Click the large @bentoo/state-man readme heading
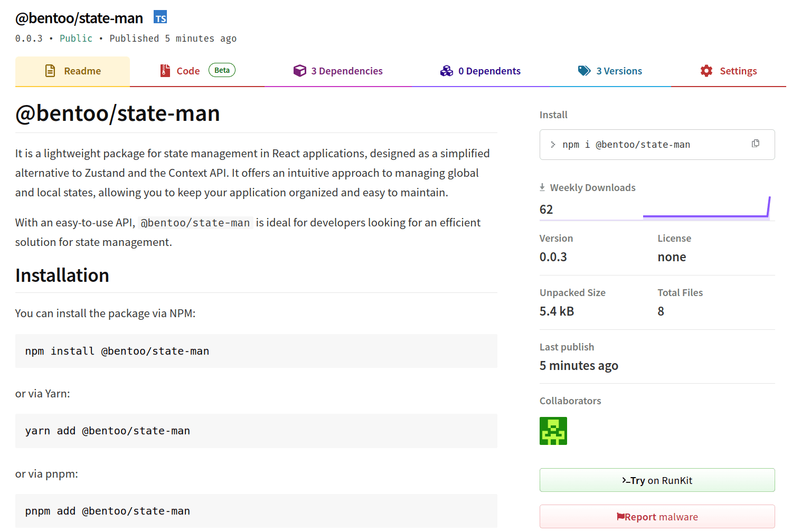Screen dimensions: 801x532 (118, 113)
